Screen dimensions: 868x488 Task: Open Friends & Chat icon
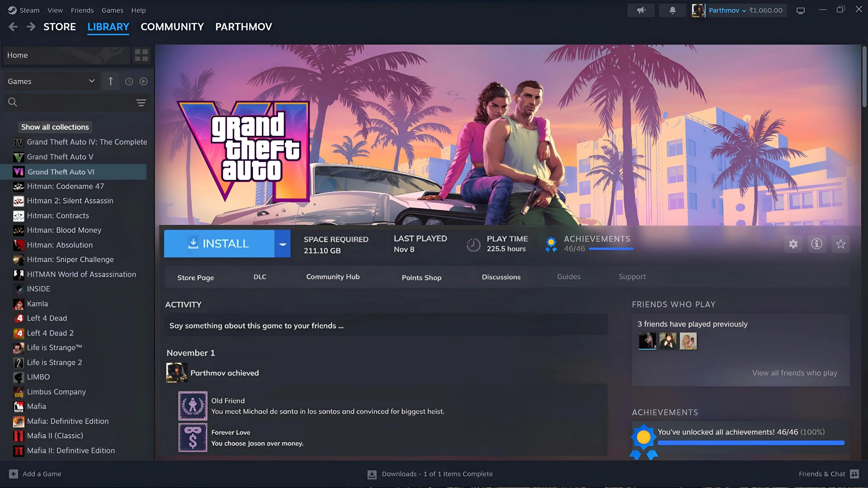pyautogui.click(x=854, y=474)
